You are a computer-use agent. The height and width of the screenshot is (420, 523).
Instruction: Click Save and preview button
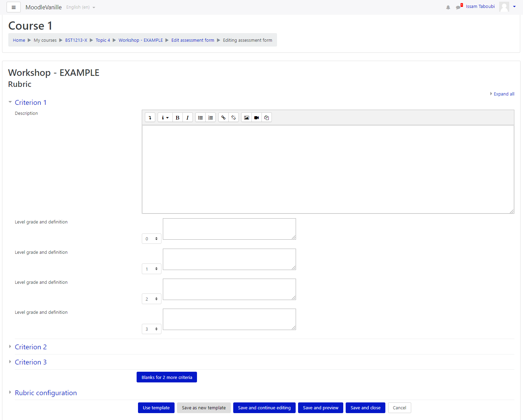point(320,408)
